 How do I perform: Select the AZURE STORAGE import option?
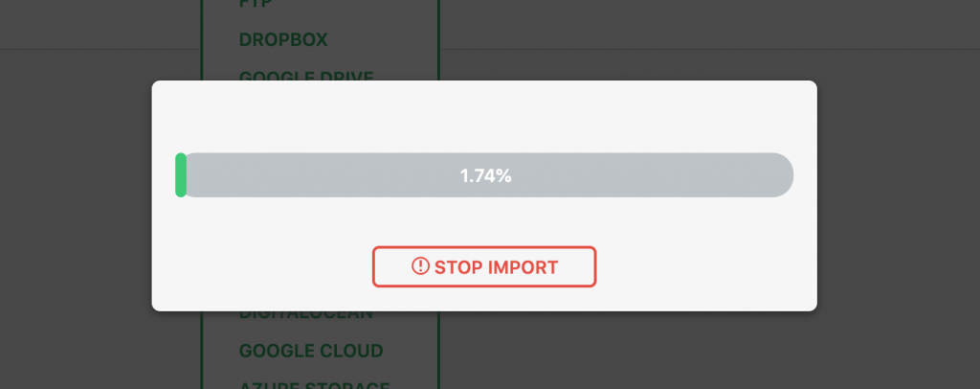(314, 384)
